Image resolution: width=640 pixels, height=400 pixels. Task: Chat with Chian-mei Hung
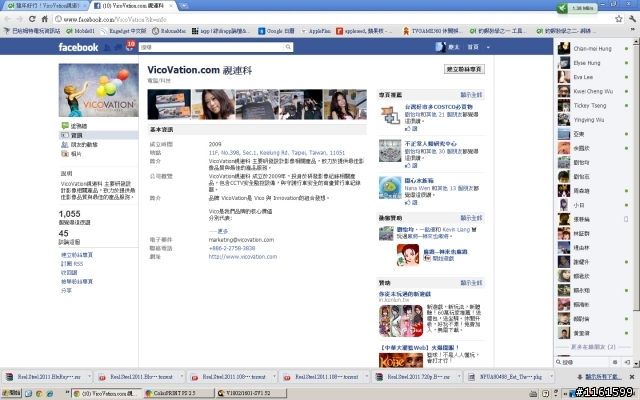coord(593,49)
